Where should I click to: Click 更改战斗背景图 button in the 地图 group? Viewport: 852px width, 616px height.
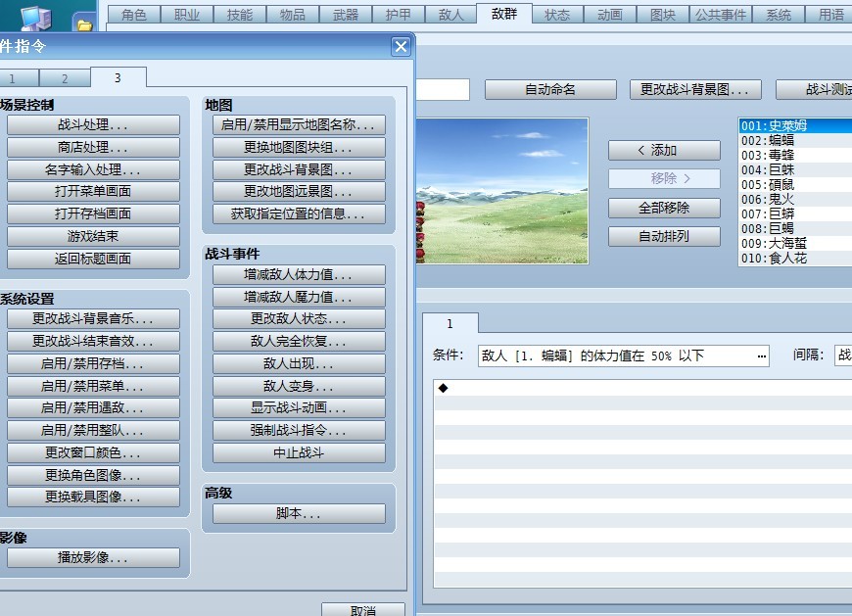[299, 169]
